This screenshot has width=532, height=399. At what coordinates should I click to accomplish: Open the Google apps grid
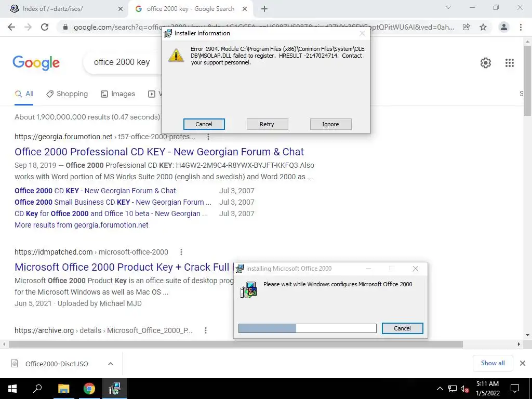pos(509,63)
